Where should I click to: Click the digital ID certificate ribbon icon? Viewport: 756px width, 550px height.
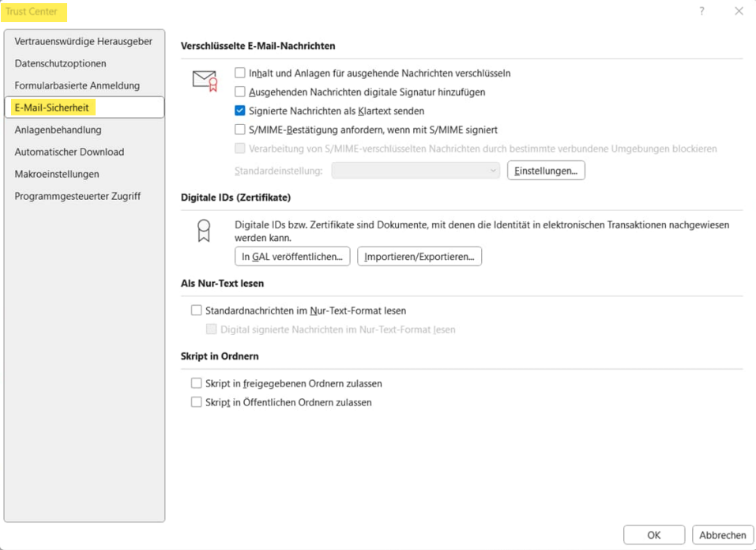tap(204, 231)
